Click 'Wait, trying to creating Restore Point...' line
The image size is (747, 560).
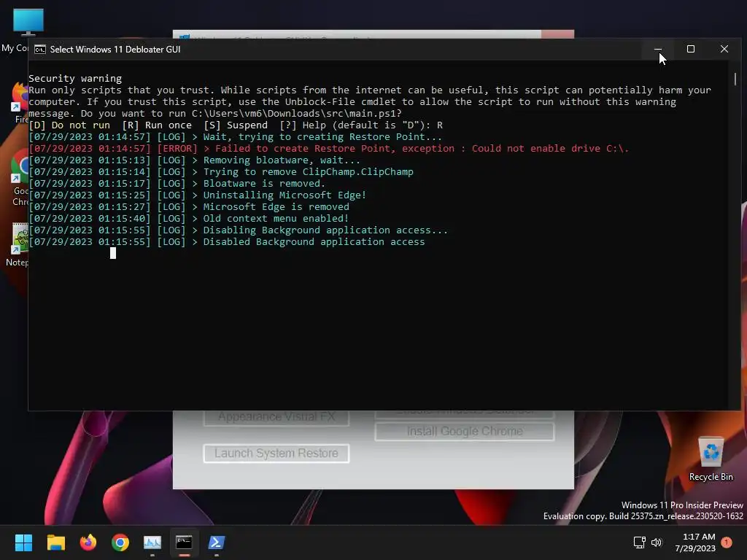pyautogui.click(x=236, y=136)
